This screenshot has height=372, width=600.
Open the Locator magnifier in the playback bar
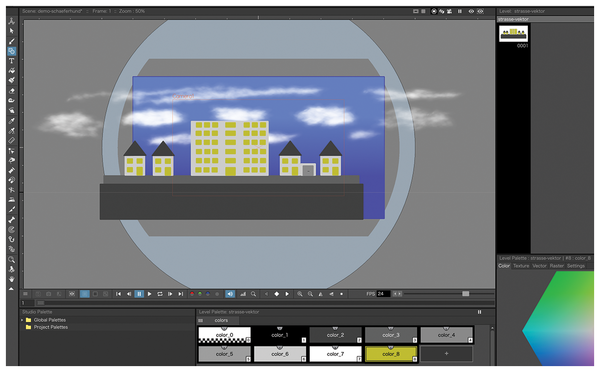click(253, 294)
